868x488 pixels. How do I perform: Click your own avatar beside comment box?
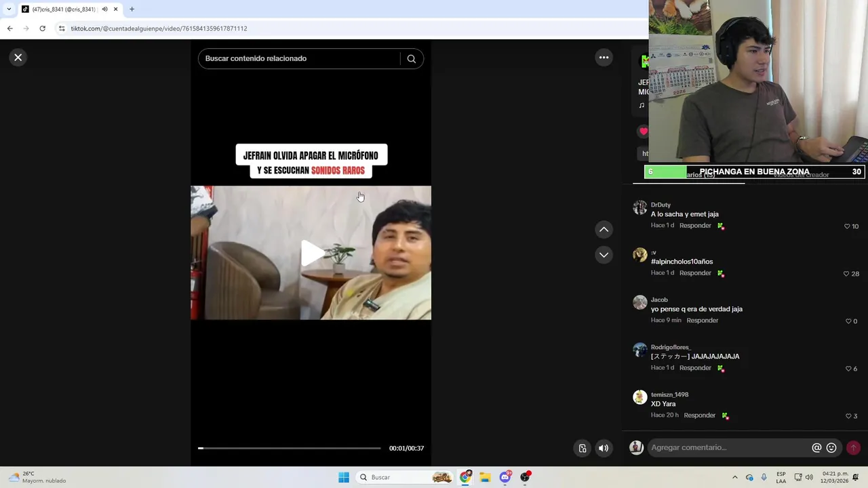(636, 447)
